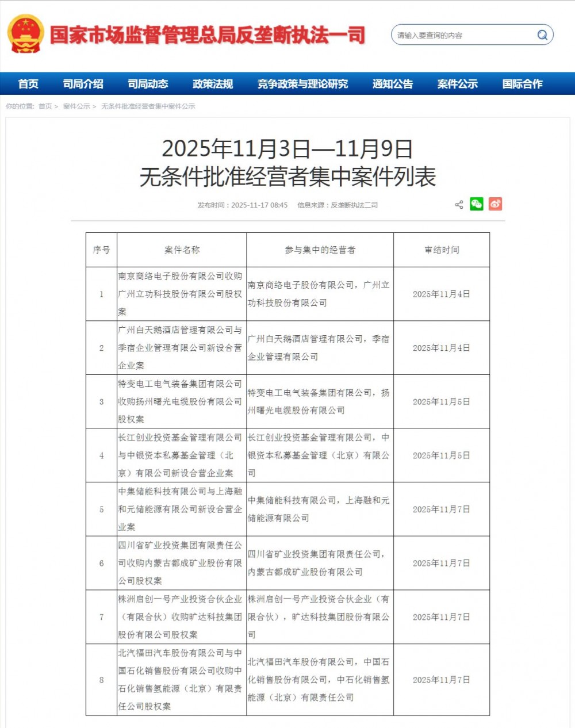The width and height of the screenshot is (575, 728).
Task: Select 竞争政策与理论研究 in navigation
Action: pos(302,84)
